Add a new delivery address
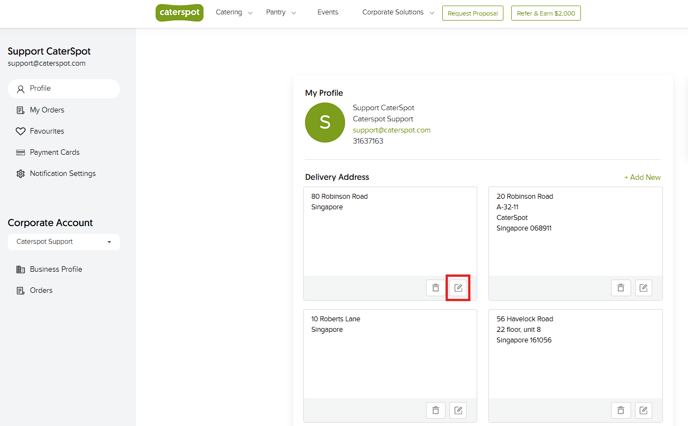 [642, 177]
